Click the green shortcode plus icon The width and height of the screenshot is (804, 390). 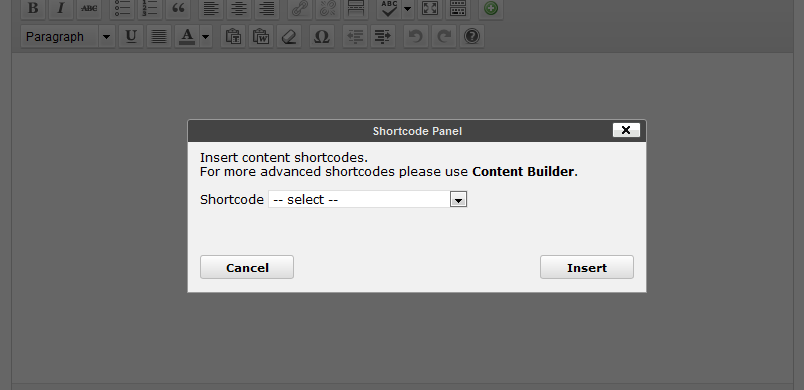(x=491, y=8)
